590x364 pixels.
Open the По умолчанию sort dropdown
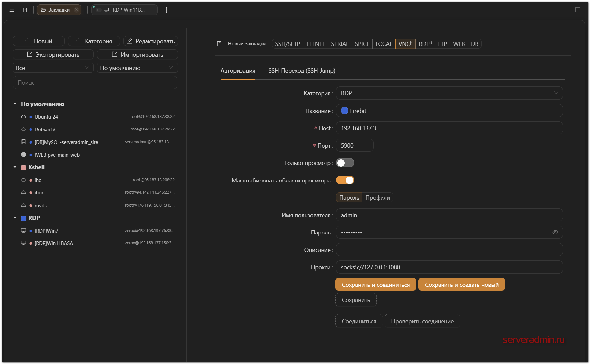click(138, 68)
